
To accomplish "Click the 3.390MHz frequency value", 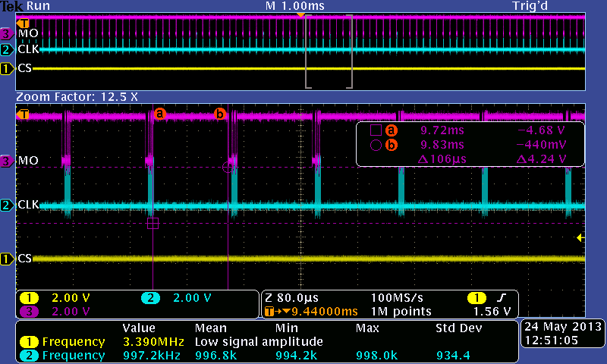I will 154,342.
